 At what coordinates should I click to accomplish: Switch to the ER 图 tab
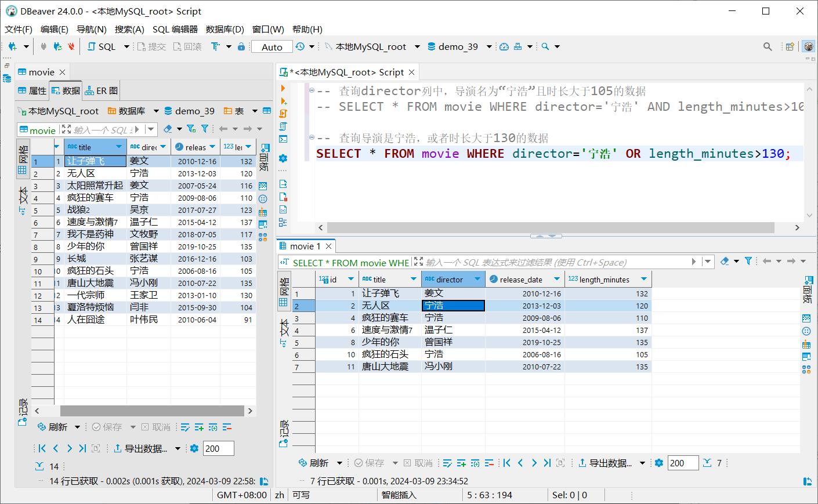click(102, 90)
